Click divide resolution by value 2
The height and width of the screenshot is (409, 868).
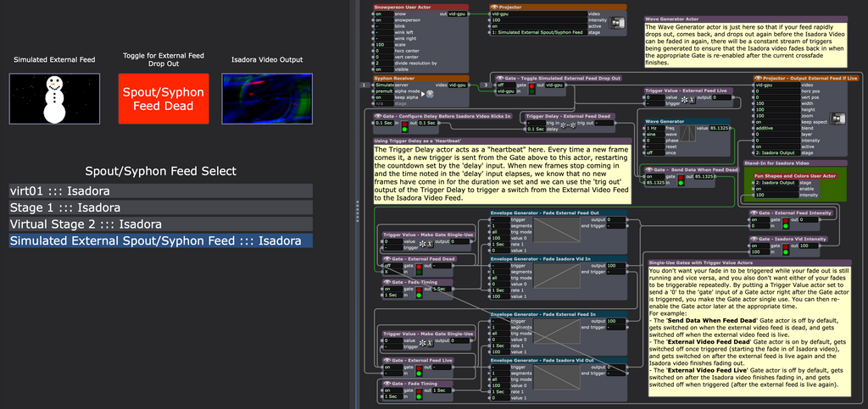[384, 64]
